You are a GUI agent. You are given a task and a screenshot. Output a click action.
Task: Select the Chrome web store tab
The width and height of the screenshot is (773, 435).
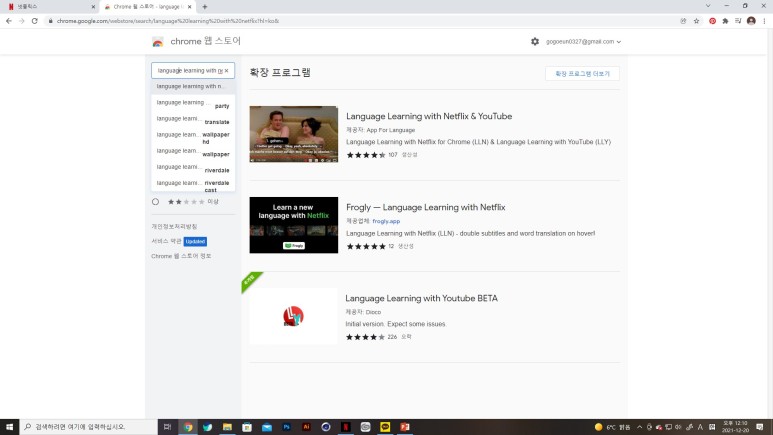pos(148,7)
